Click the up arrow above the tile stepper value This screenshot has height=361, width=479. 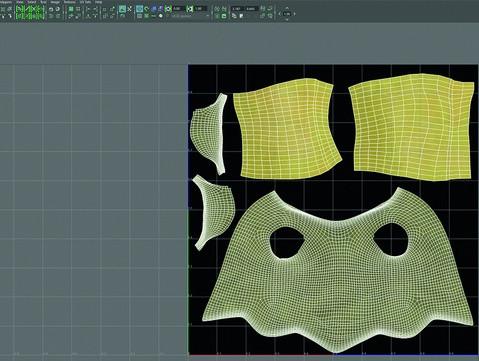287,8
